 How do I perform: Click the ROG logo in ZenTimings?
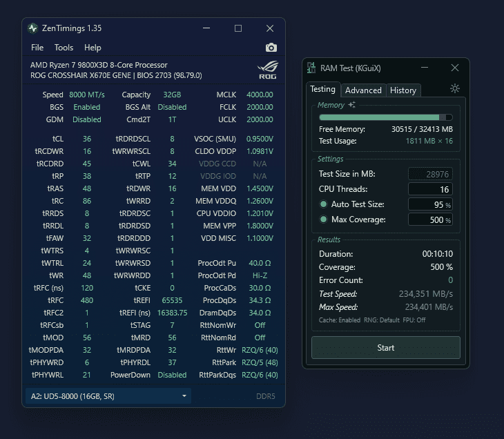pos(267,70)
